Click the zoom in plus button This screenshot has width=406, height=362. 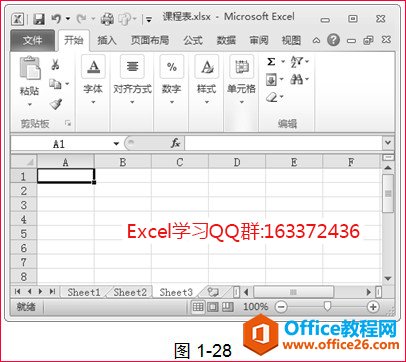pos(373,307)
